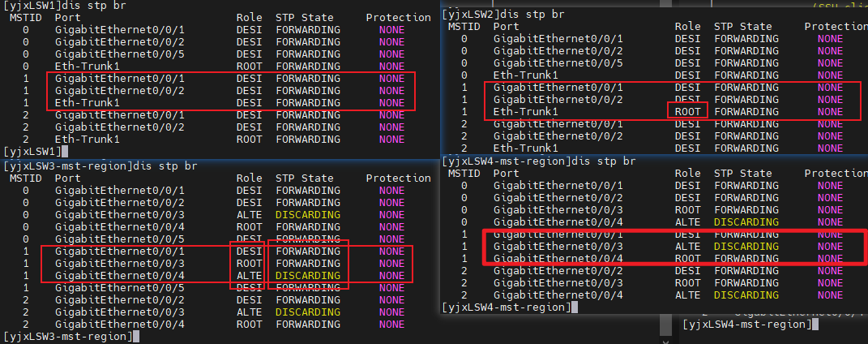
Task: Click the cursor after LSW4's foreground [yjxLSW4-mst-region] prompt
Action: (572, 307)
